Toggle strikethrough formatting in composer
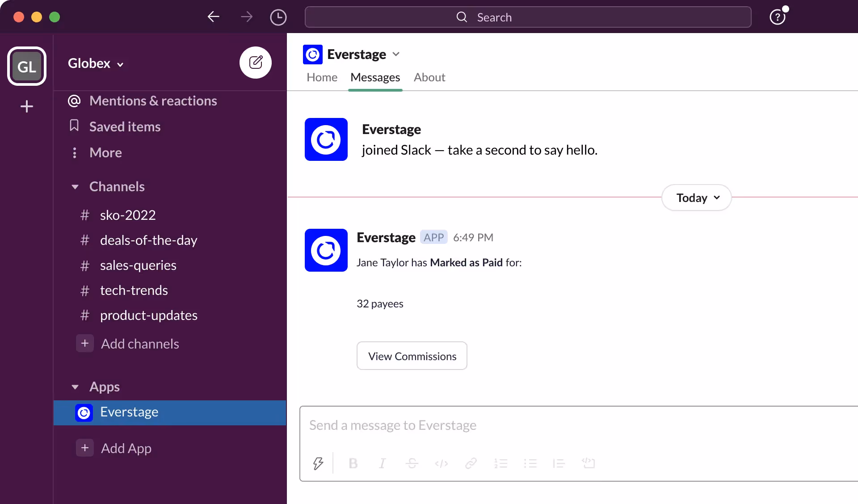 (x=412, y=463)
